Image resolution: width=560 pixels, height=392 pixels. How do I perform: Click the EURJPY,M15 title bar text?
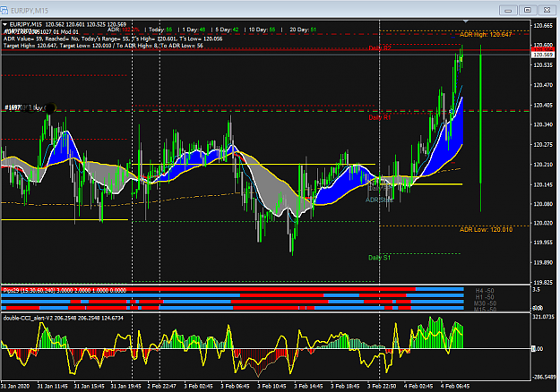coord(30,11)
